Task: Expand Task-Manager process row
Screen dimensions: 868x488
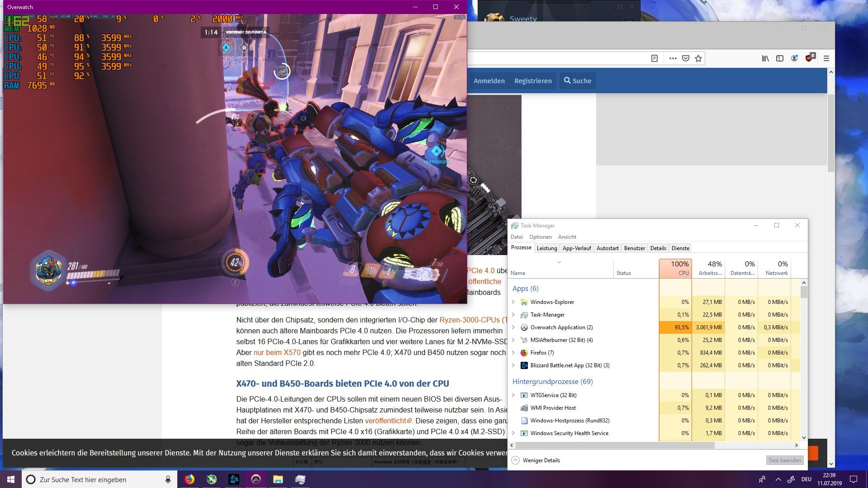Action: [x=513, y=315]
